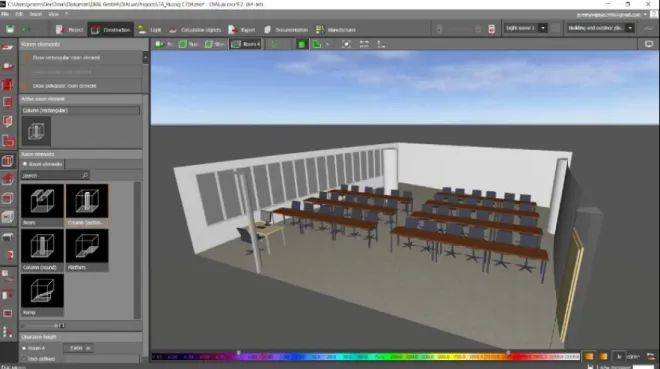
Task: Click the measure distance icon in view toolbar
Action: 364,44
